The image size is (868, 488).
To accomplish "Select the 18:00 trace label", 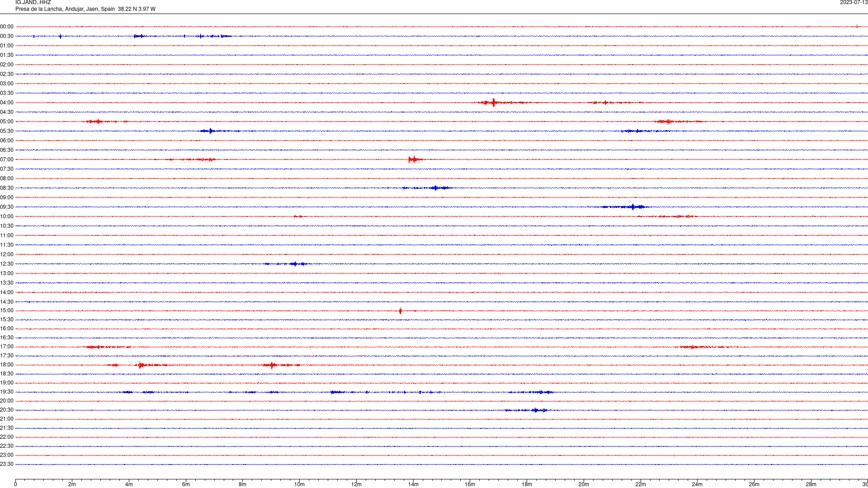I will 7,365.
